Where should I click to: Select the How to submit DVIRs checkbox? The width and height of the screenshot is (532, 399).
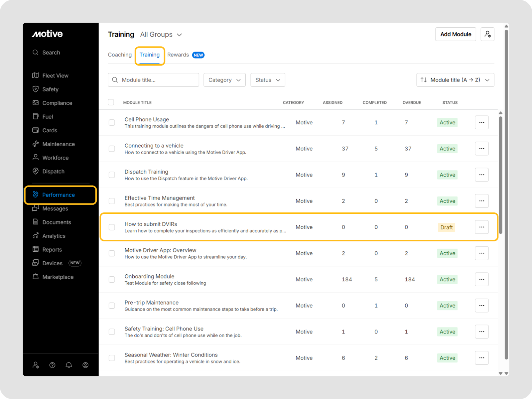[112, 227]
